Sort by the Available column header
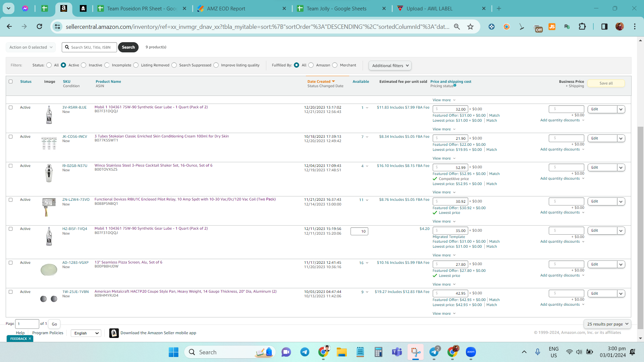This screenshot has width=644, height=362. point(361,81)
